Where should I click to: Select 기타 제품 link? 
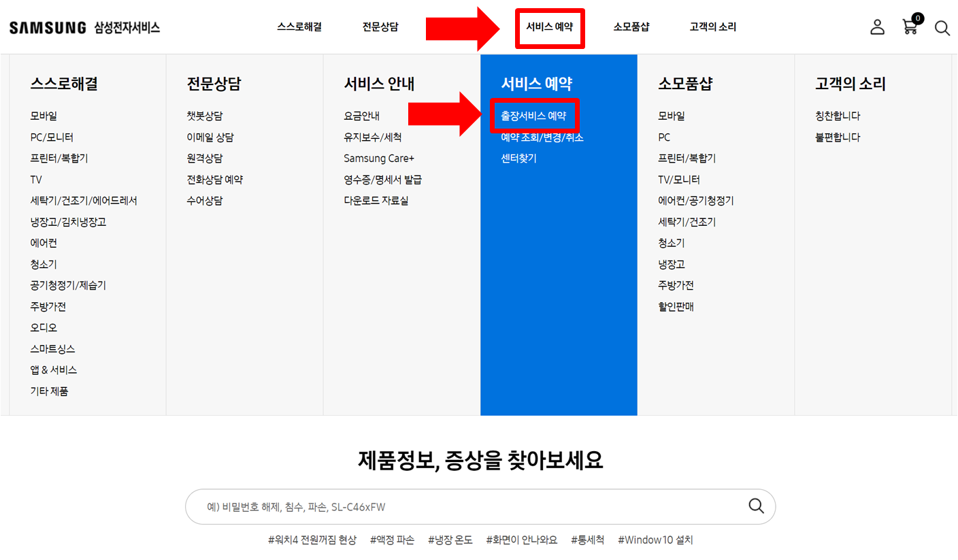49,391
